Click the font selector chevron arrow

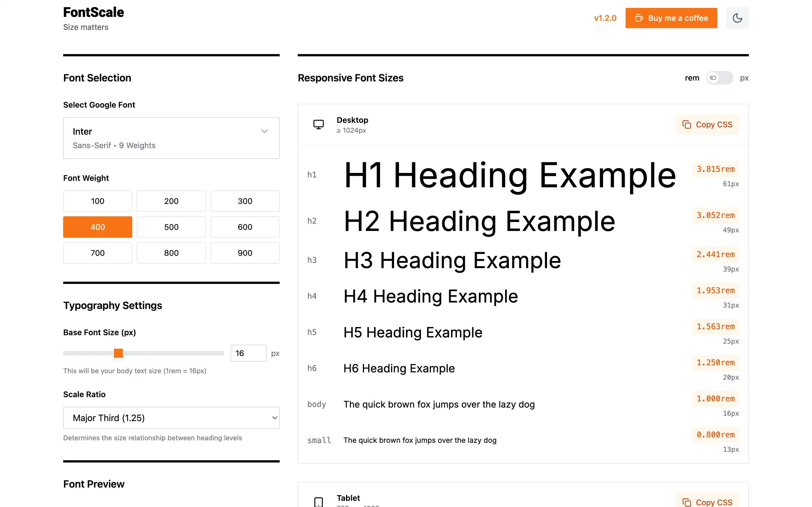(x=264, y=132)
